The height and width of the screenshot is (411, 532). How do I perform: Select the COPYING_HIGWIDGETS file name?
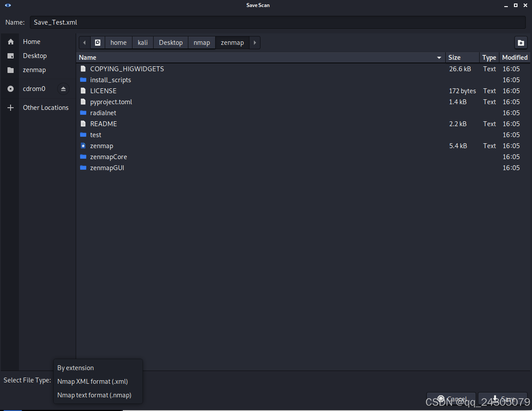[x=127, y=69]
